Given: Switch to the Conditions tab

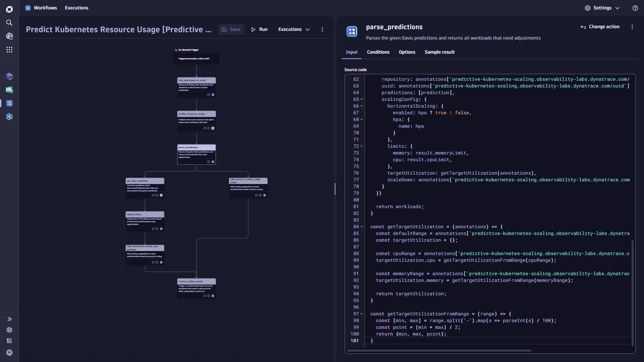Looking at the screenshot, I should (378, 52).
